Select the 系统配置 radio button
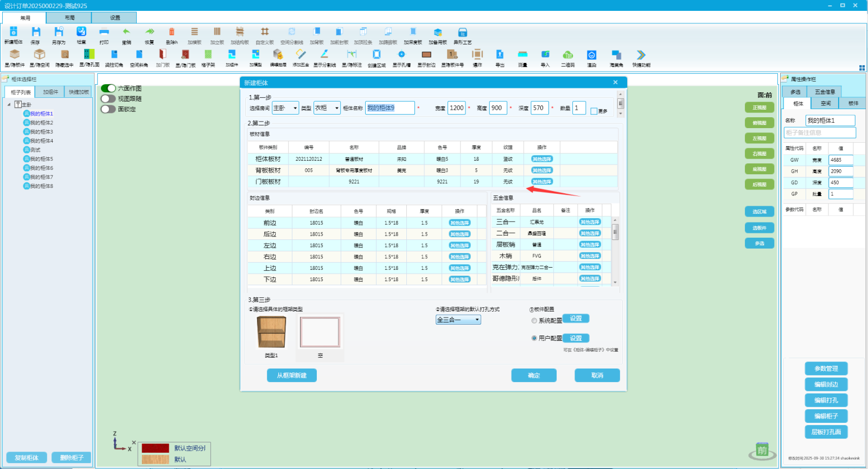 coord(534,321)
